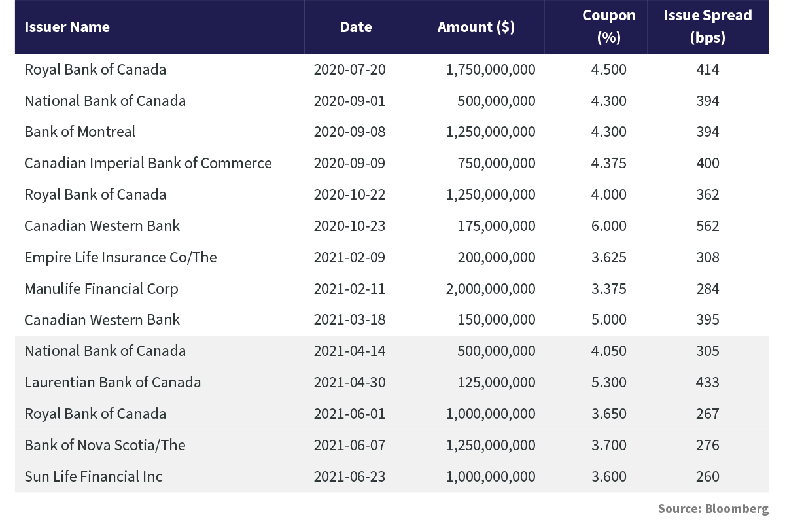Select the Bank of Montreal issuer name
Viewport: 785px width, 532px height.
click(x=80, y=132)
